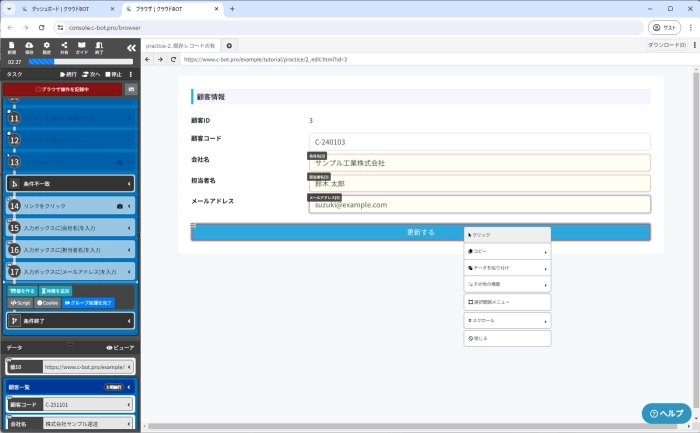Open the ガイド (guide) book icon
Screen dimensions: 700x433
(82, 47)
